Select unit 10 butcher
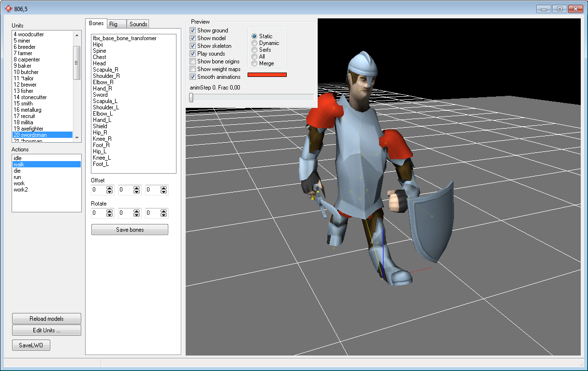 tap(43, 72)
